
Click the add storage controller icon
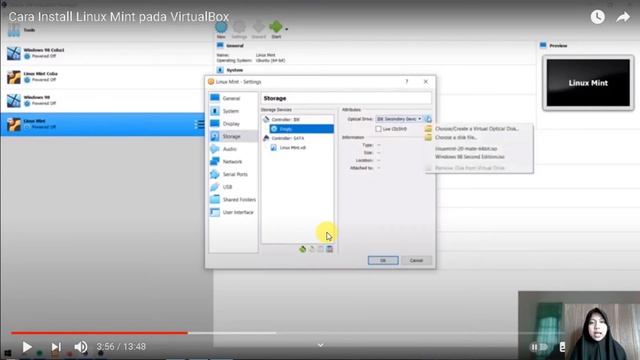302,249
